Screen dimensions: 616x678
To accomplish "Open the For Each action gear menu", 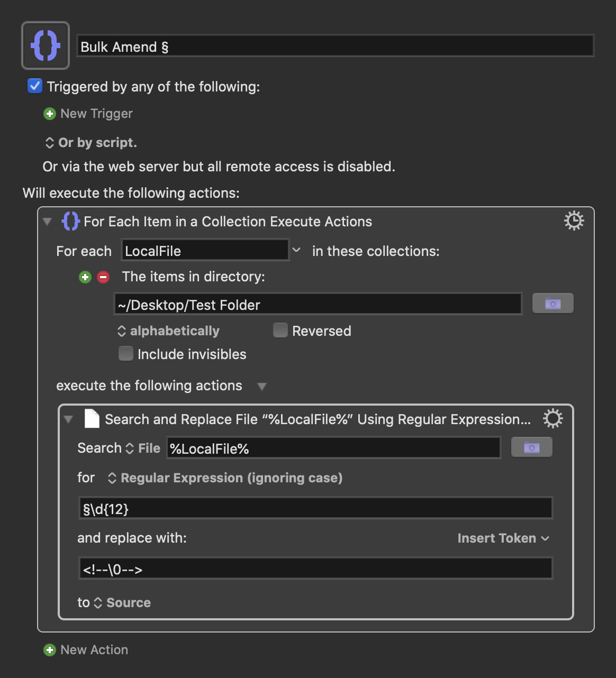I will click(x=574, y=221).
